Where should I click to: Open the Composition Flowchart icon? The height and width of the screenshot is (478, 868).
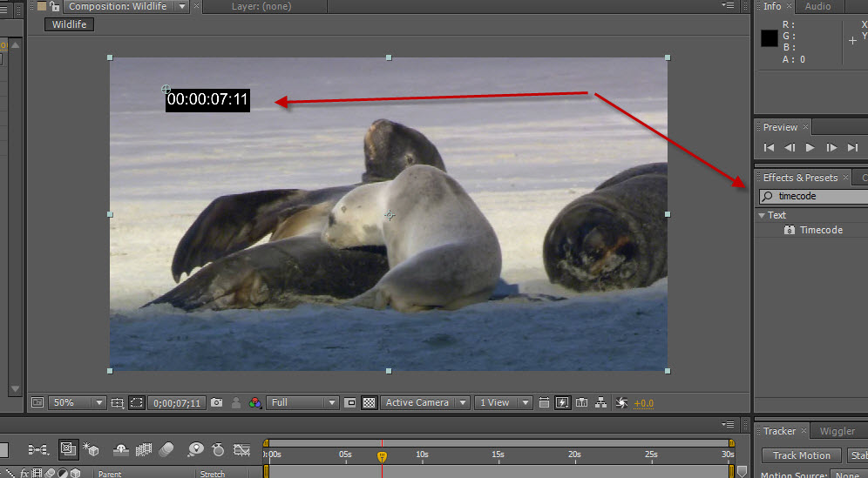(x=600, y=403)
